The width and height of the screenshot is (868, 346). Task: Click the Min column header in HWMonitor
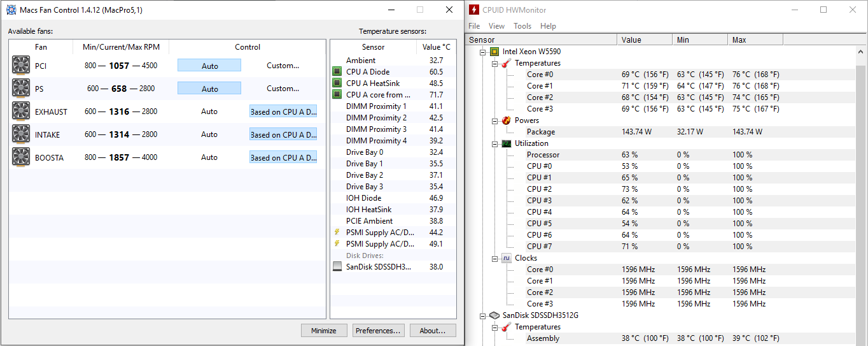[700, 40]
